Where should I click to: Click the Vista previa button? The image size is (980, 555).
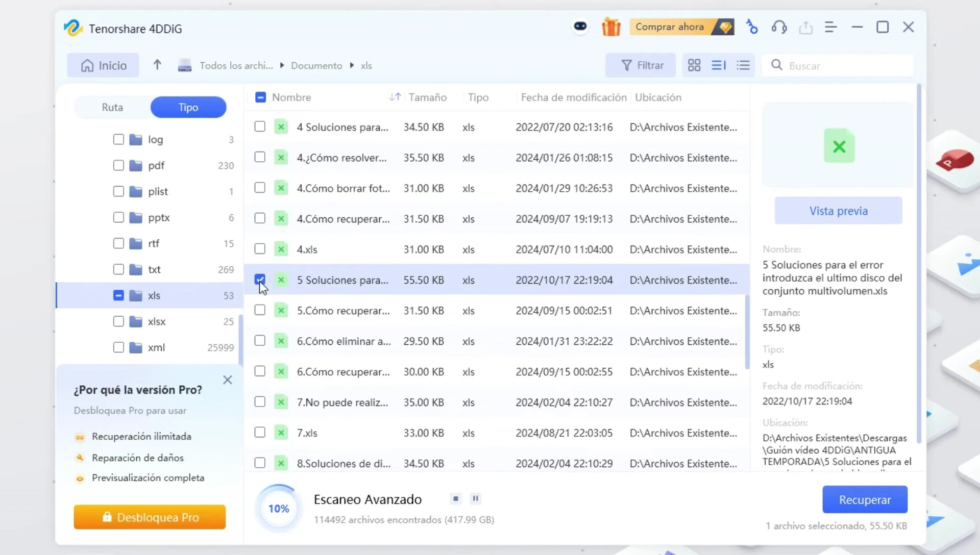(838, 211)
